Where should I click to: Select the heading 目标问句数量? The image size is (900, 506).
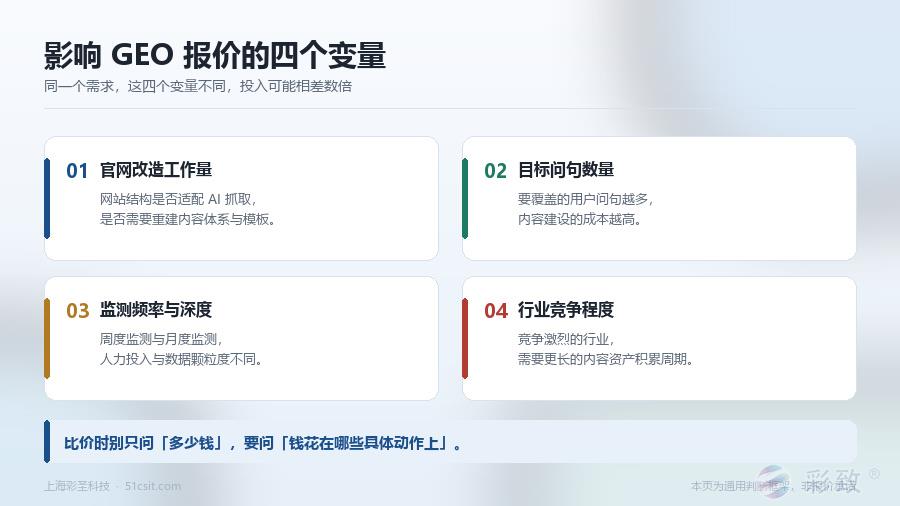point(566,170)
